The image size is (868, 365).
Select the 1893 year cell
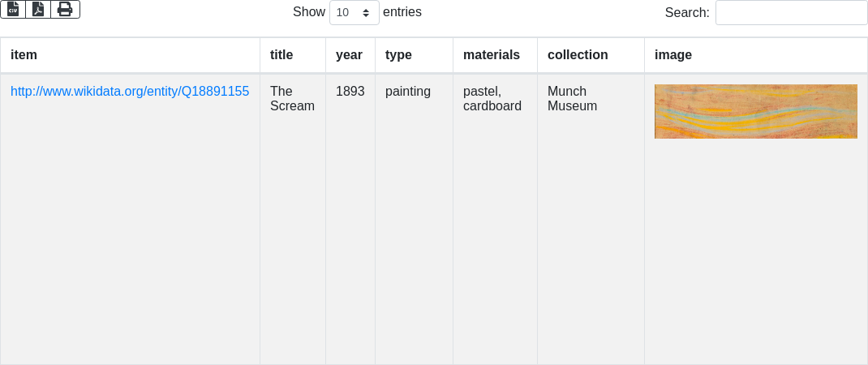[350, 92]
